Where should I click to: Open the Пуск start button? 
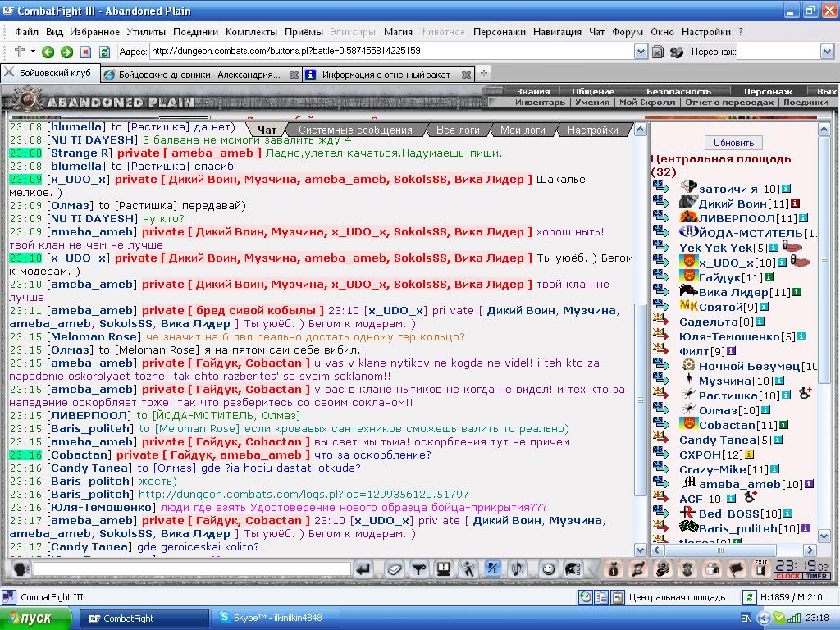coord(35,619)
